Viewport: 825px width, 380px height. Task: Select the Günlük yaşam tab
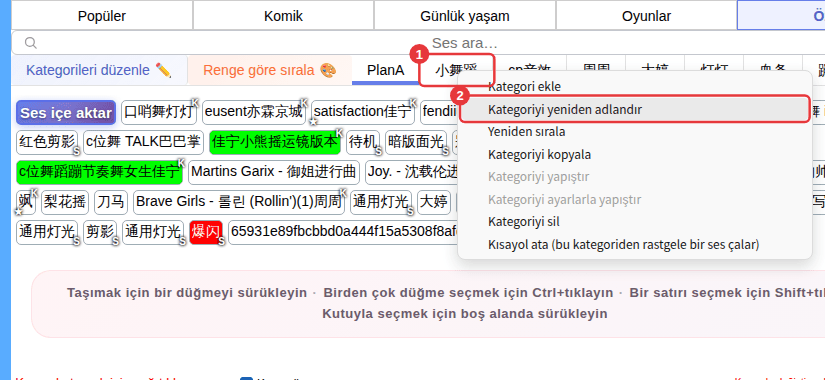click(x=465, y=16)
